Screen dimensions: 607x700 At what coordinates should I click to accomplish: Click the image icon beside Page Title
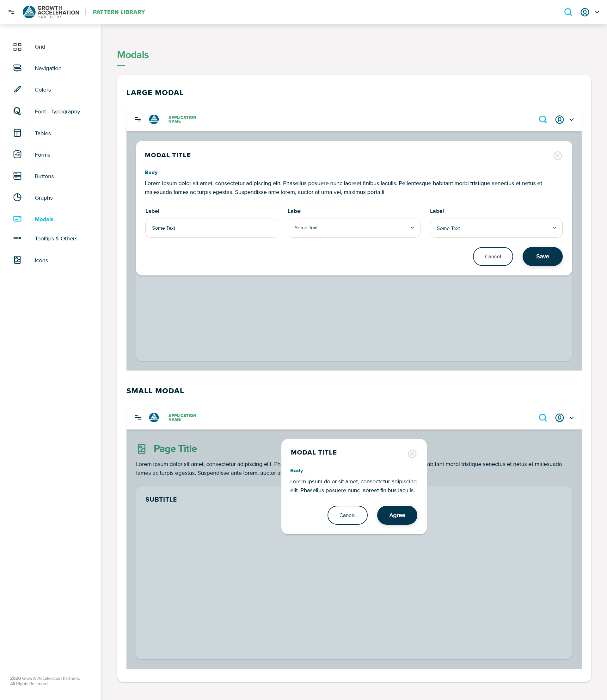(142, 449)
